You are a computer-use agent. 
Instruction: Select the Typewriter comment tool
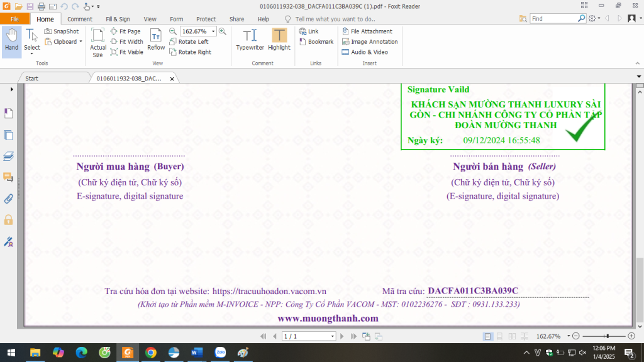coord(250,40)
